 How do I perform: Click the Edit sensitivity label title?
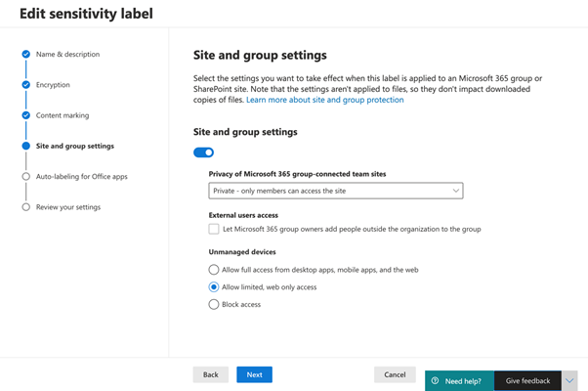[x=86, y=14]
